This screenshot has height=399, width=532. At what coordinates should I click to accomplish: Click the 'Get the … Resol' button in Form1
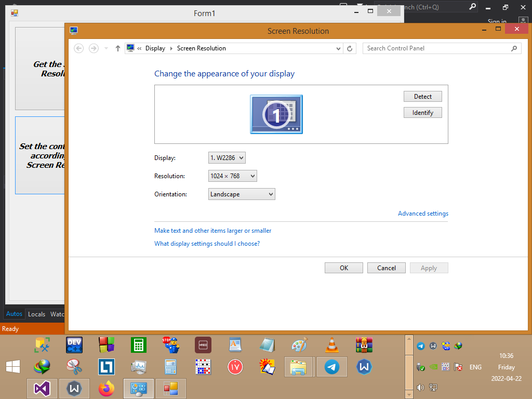pyautogui.click(x=40, y=69)
